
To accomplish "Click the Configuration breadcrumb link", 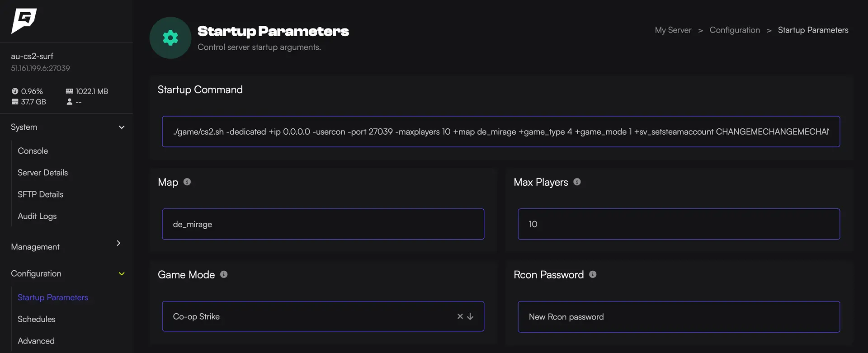I will 735,30.
